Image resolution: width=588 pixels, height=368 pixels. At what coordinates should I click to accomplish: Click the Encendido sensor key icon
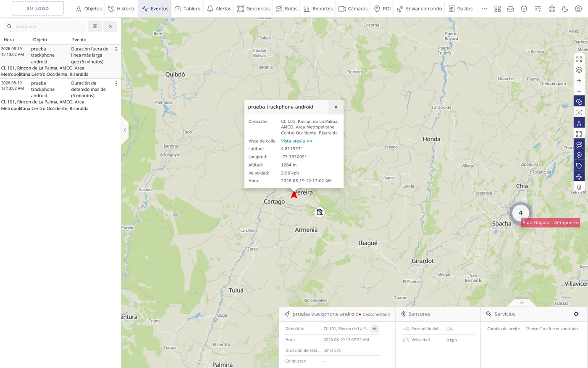pyautogui.click(x=406, y=329)
